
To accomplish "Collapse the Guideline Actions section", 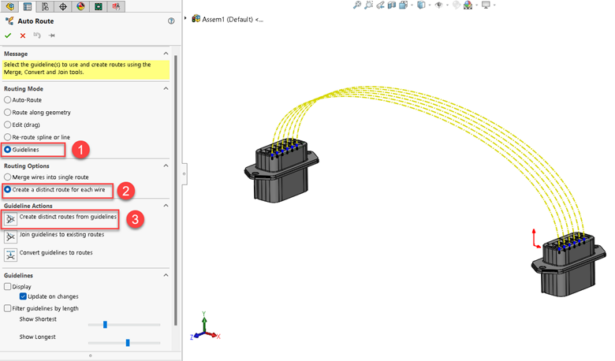I will tap(166, 206).
